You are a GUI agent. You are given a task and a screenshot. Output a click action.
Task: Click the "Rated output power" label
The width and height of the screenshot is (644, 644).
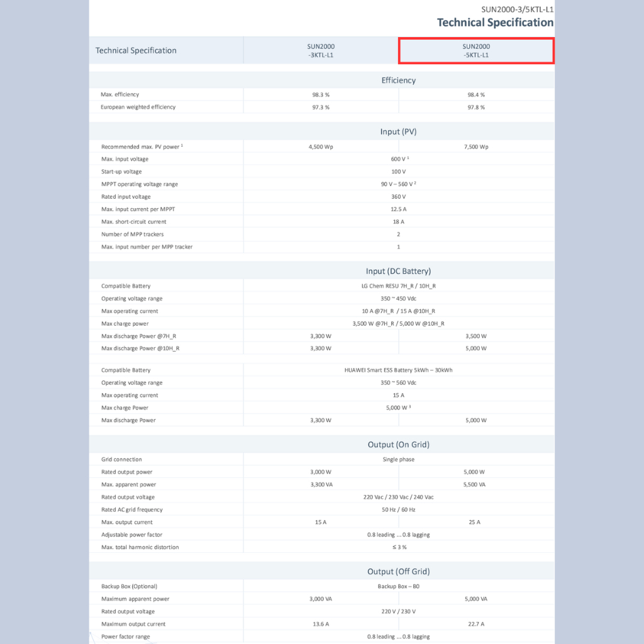(x=126, y=472)
